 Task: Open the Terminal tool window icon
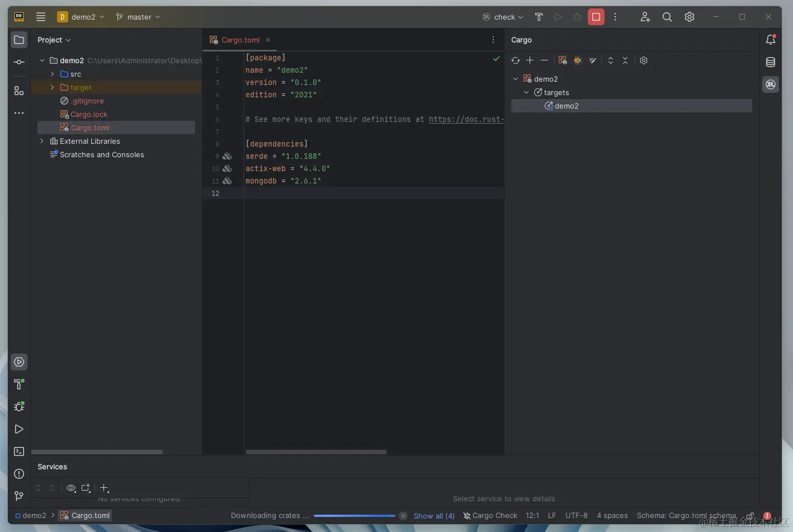[19, 451]
